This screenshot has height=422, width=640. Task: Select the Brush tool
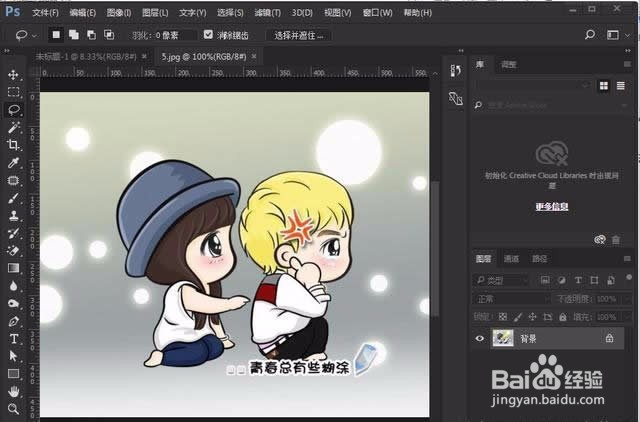click(x=13, y=198)
